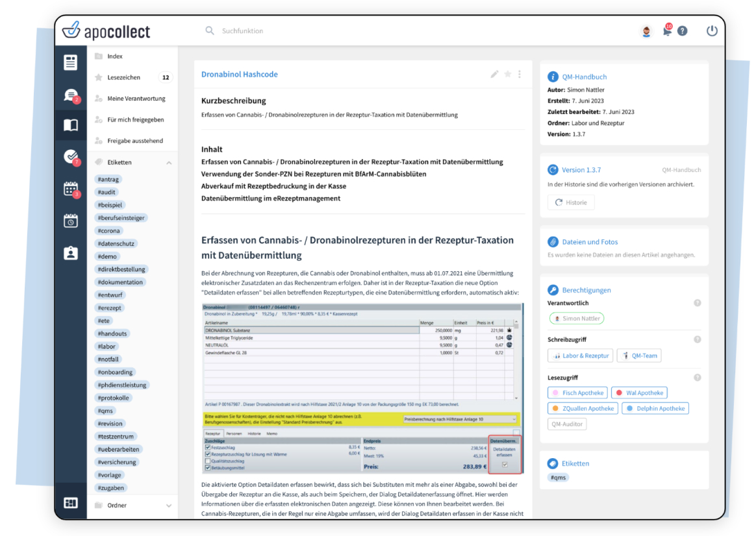Open Lesezeichen in the sidebar
Screen dimensions: 756x536
click(x=123, y=78)
